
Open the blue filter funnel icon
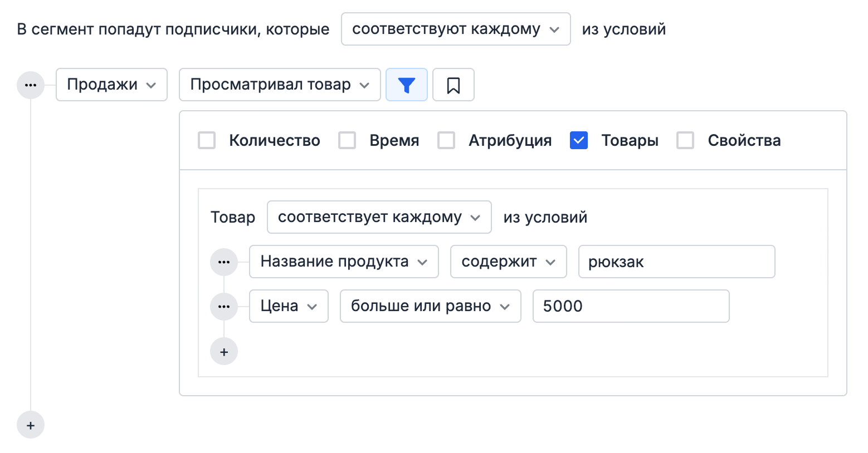pos(407,85)
